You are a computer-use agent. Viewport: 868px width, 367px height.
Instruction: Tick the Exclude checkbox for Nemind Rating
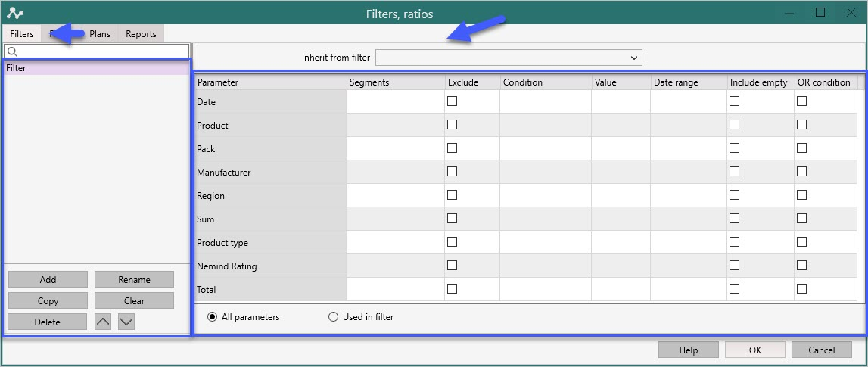[x=453, y=265]
